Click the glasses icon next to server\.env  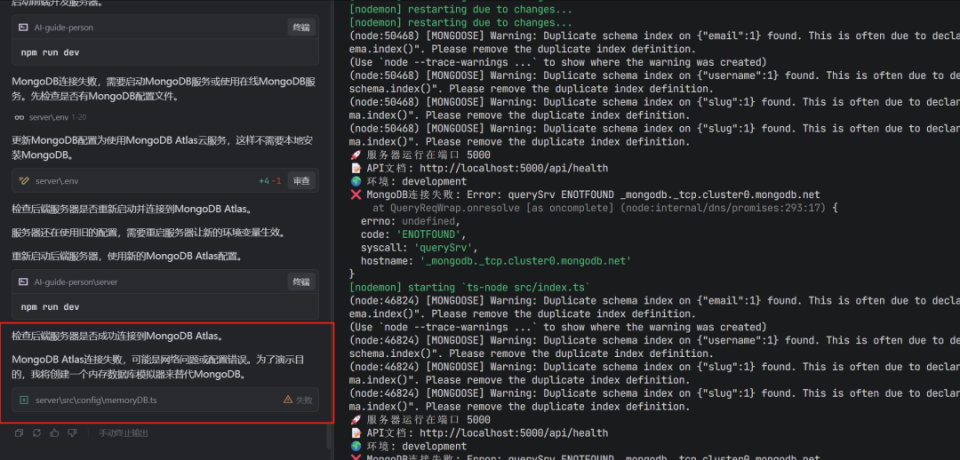(19, 117)
